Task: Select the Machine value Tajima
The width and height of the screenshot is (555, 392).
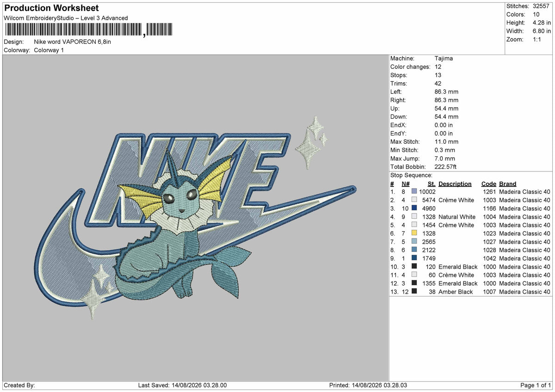Action: [444, 59]
